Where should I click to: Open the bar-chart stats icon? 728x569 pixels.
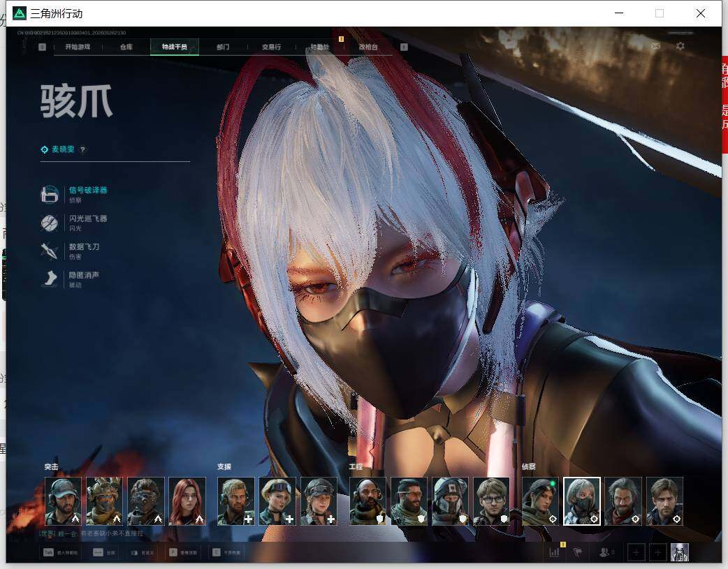click(x=554, y=552)
